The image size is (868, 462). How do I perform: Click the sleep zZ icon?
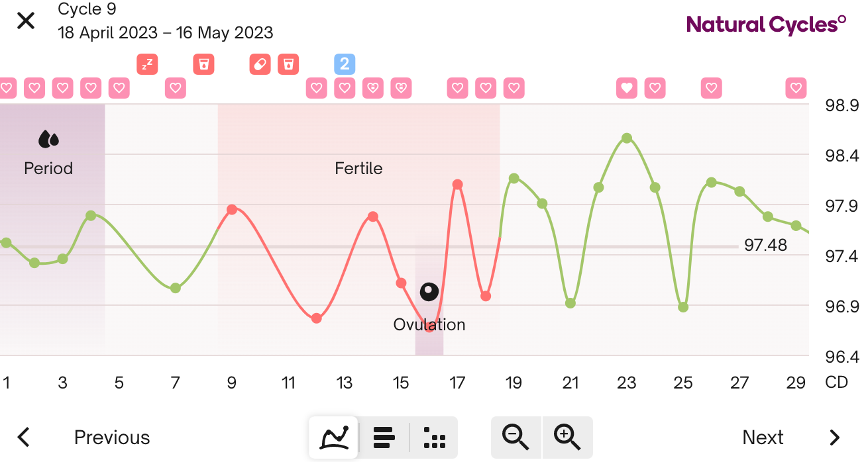coord(147,64)
